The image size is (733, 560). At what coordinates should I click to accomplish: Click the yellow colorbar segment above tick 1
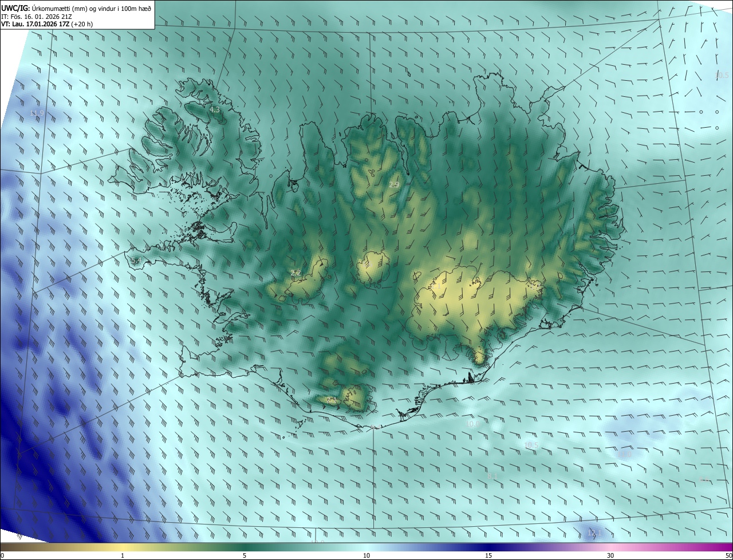123,547
